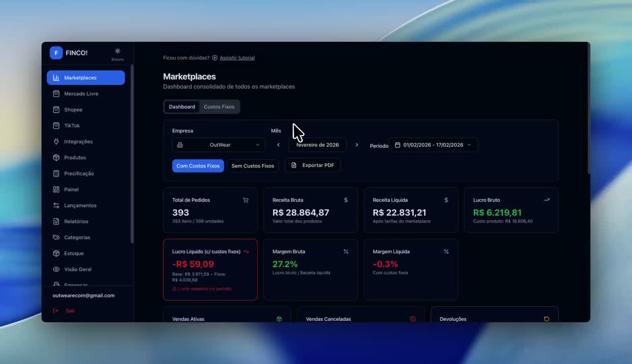
Task: Open Visão Geral page label
Action: [x=78, y=269]
